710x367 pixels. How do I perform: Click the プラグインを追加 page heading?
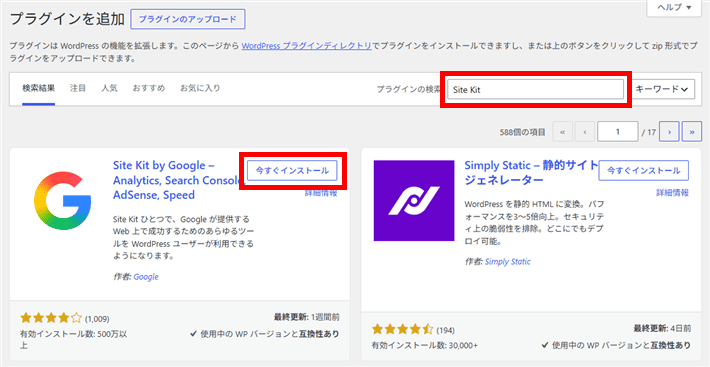point(67,19)
